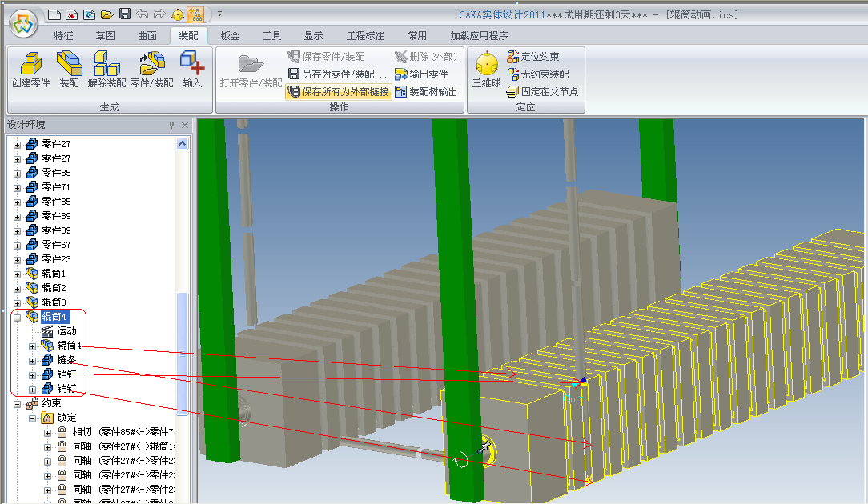Open the quick access toolbar customize dropdown
868x504 pixels.
[x=219, y=14]
